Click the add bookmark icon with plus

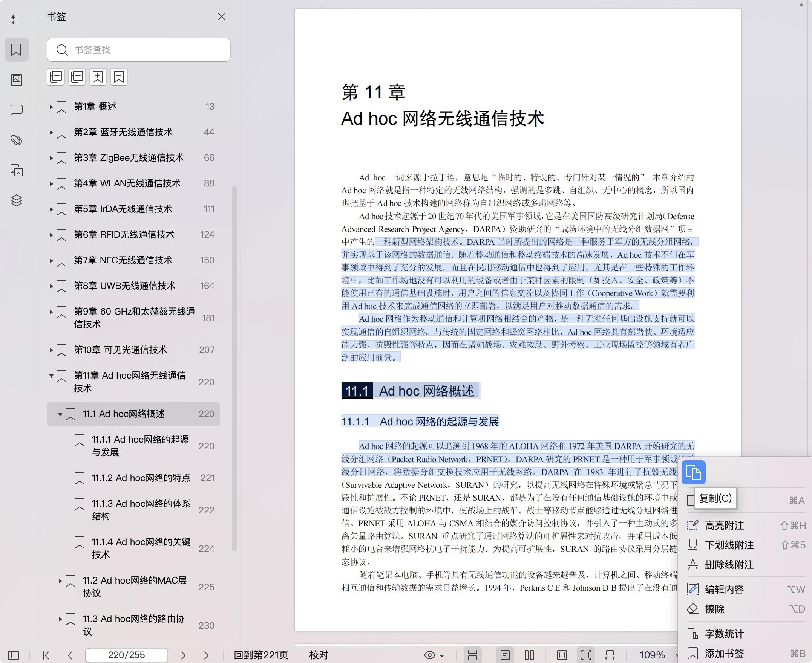click(98, 77)
